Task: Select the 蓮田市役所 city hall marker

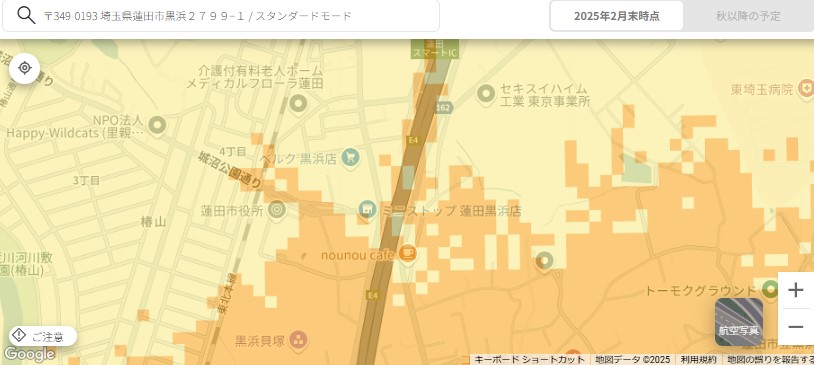Action: point(277,210)
